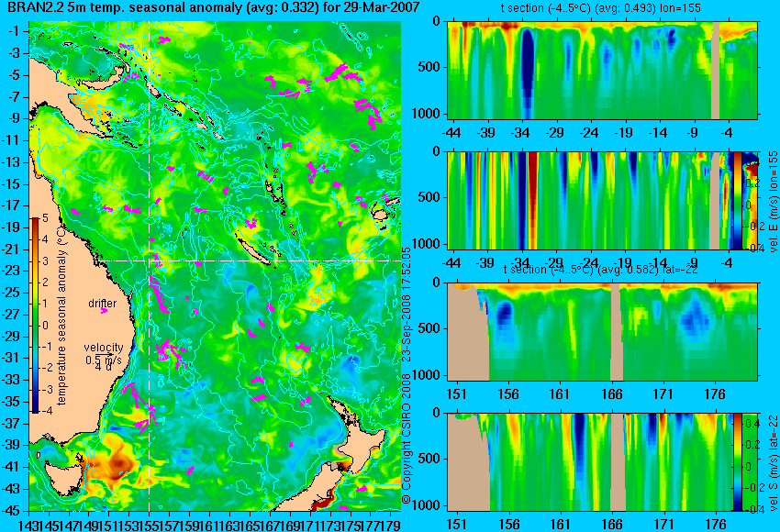Click the 'temperature seasonal anomaly (°C)' vertical label
The height and width of the screenshot is (532, 780).
pos(61,316)
